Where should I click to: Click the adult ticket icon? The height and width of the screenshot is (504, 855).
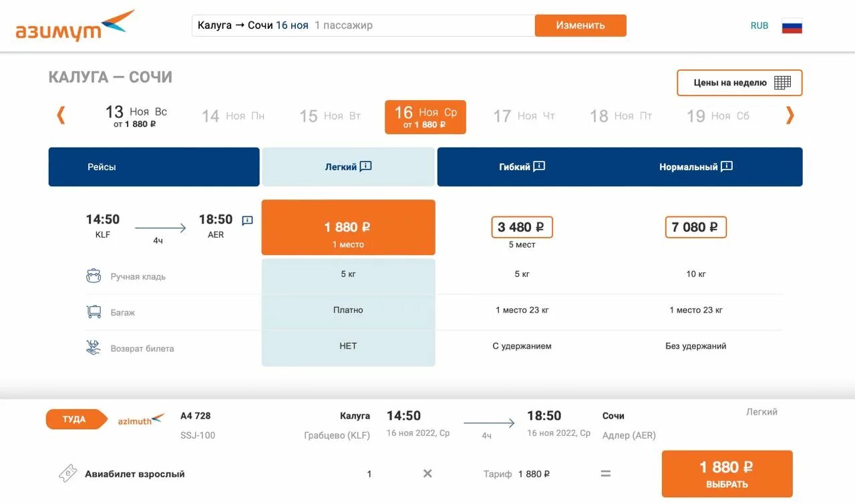click(67, 474)
